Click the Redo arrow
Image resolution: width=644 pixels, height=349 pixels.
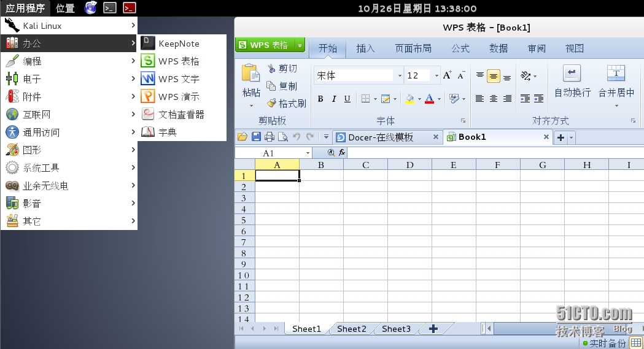pyautogui.click(x=310, y=137)
